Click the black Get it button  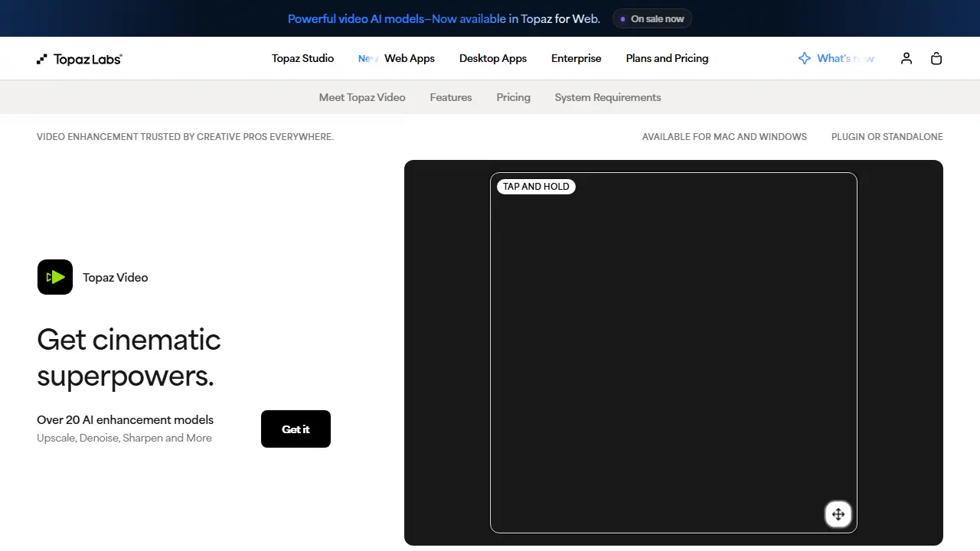(296, 429)
